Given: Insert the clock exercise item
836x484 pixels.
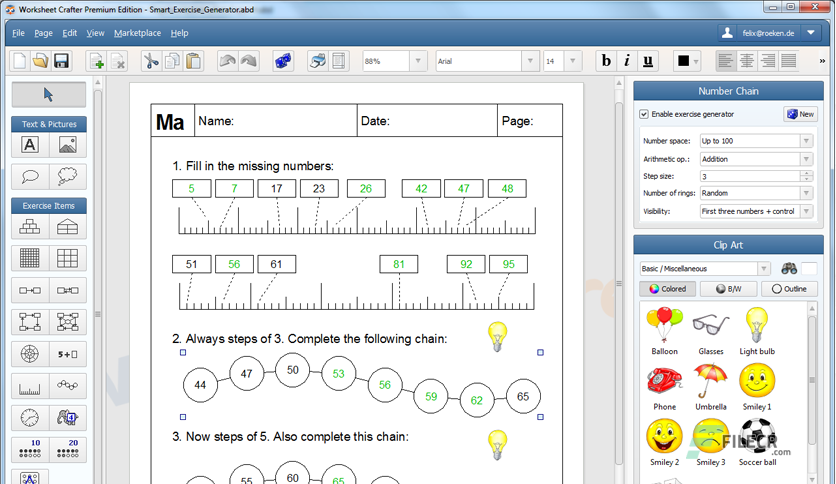Looking at the screenshot, I should [30, 417].
